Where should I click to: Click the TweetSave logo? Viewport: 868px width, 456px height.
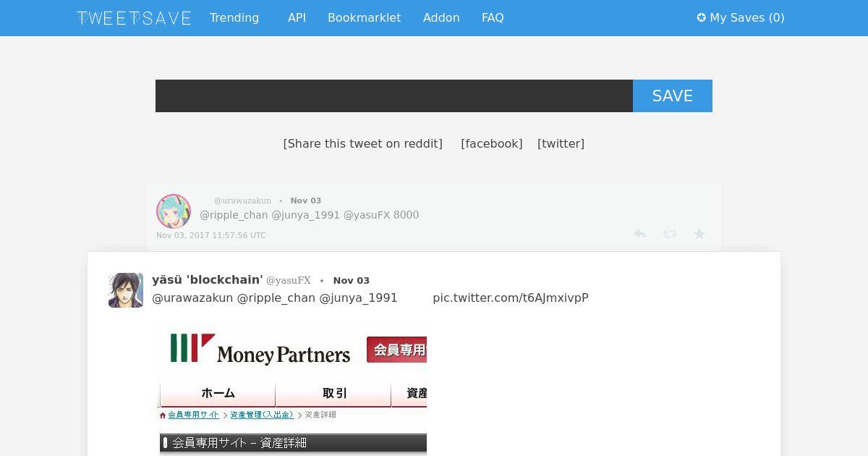click(x=134, y=18)
